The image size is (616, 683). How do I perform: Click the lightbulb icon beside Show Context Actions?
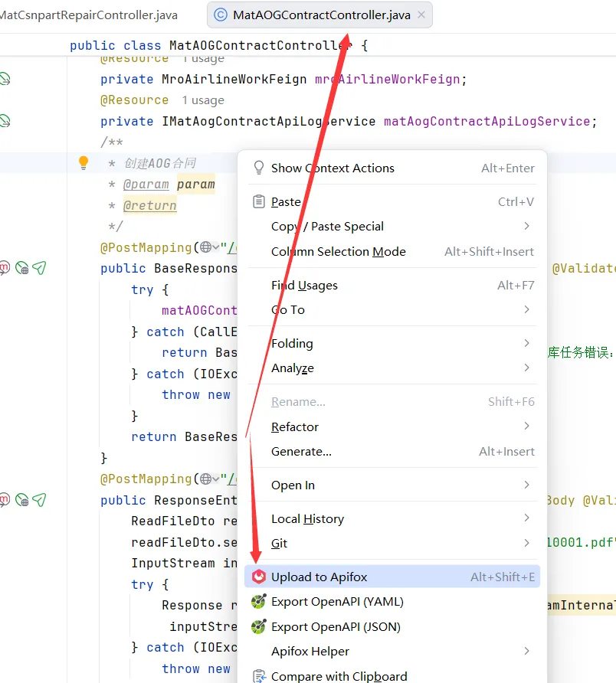coord(259,168)
